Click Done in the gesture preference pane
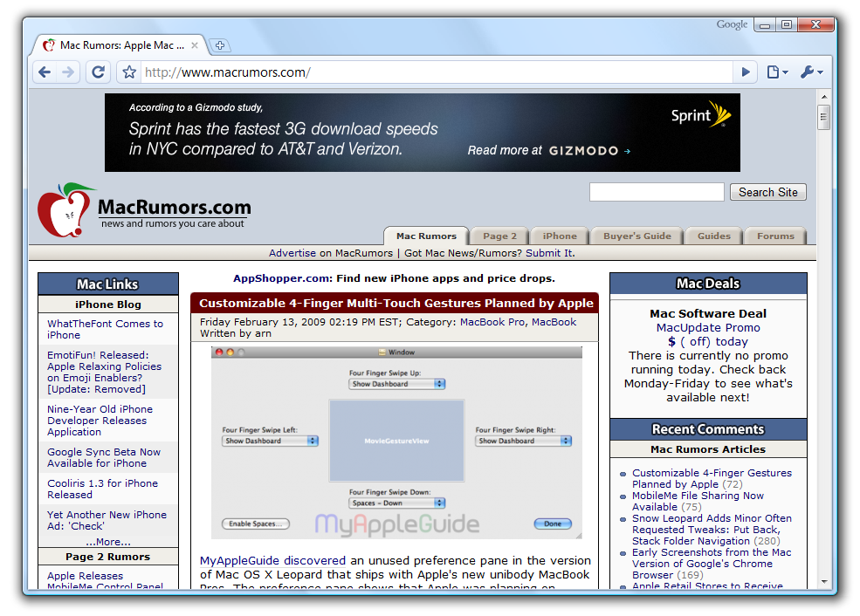Screen dimensions: 860x616 click(x=553, y=523)
